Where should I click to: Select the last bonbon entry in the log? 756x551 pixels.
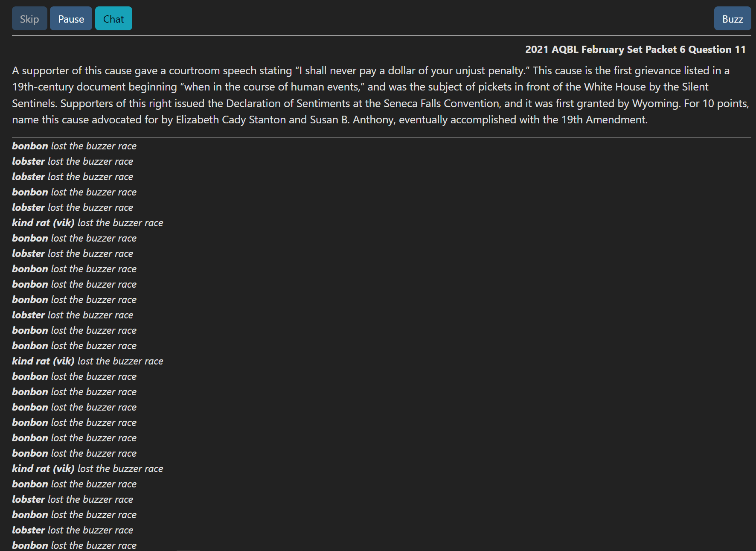(x=74, y=545)
